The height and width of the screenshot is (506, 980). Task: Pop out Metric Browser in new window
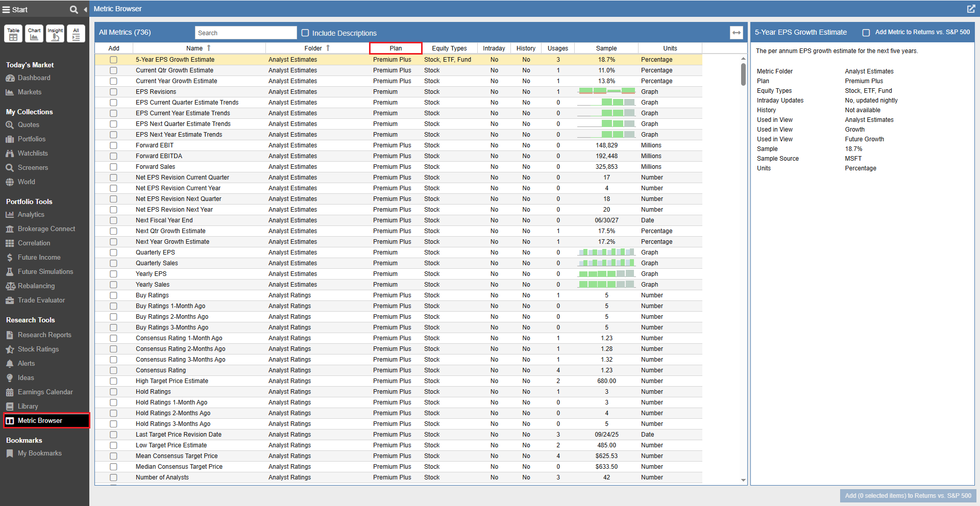(x=970, y=9)
